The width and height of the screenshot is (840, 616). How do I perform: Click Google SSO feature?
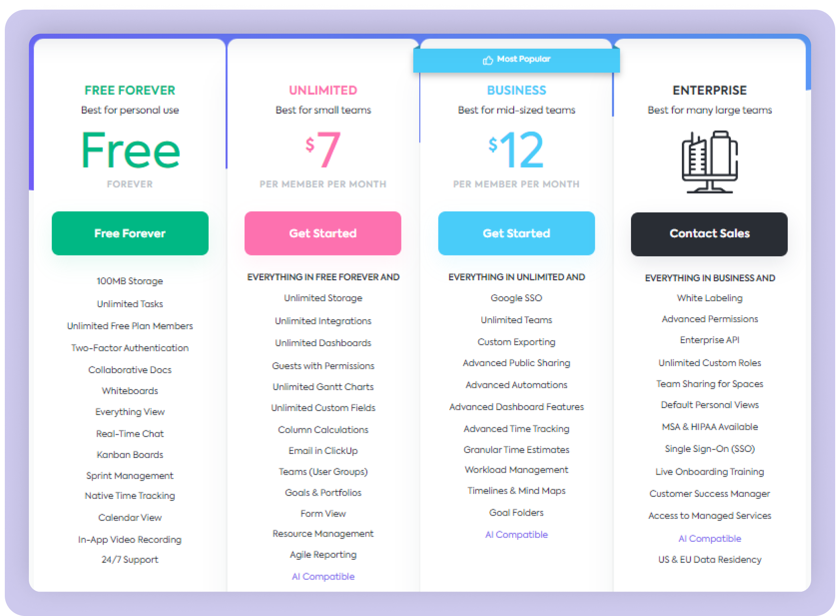click(x=517, y=298)
